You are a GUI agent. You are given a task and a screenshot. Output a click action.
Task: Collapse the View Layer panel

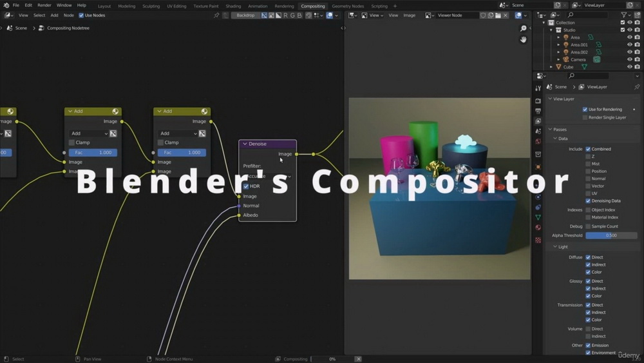[551, 99]
